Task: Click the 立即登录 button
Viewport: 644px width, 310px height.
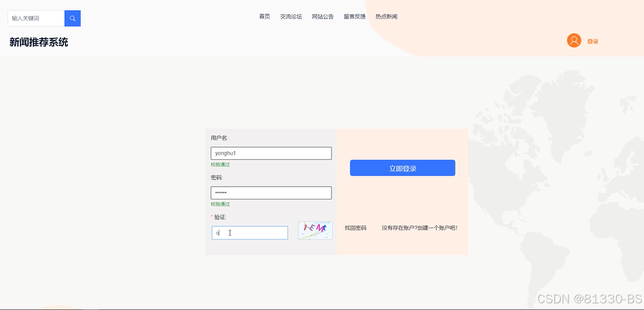Action: point(402,168)
